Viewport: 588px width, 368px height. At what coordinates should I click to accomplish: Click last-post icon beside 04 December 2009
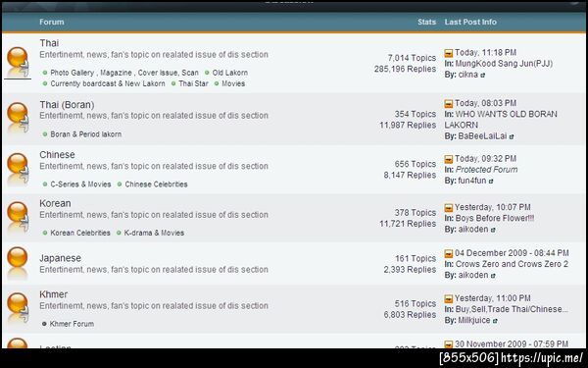(449, 253)
